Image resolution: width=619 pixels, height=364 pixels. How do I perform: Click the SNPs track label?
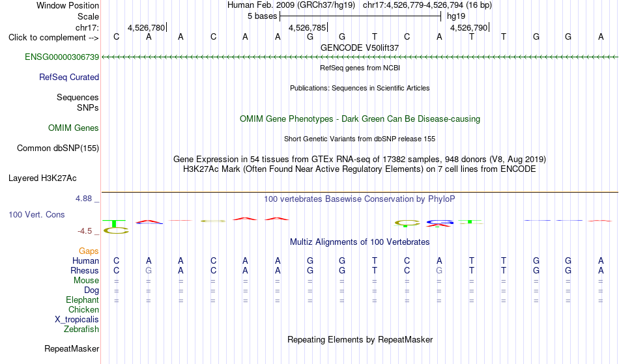(88, 107)
